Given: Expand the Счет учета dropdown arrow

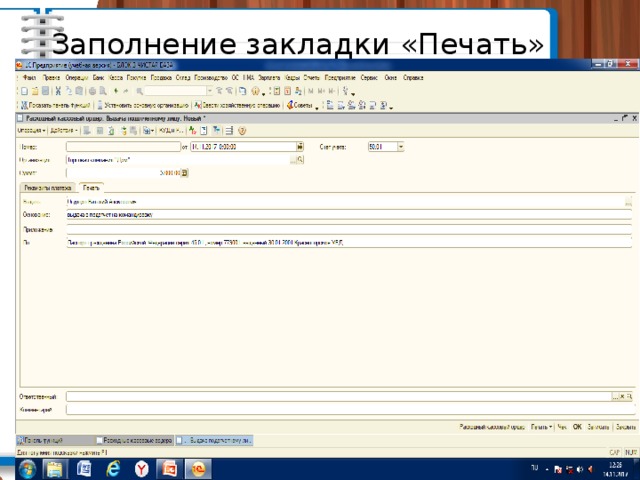Looking at the screenshot, I should click(401, 147).
